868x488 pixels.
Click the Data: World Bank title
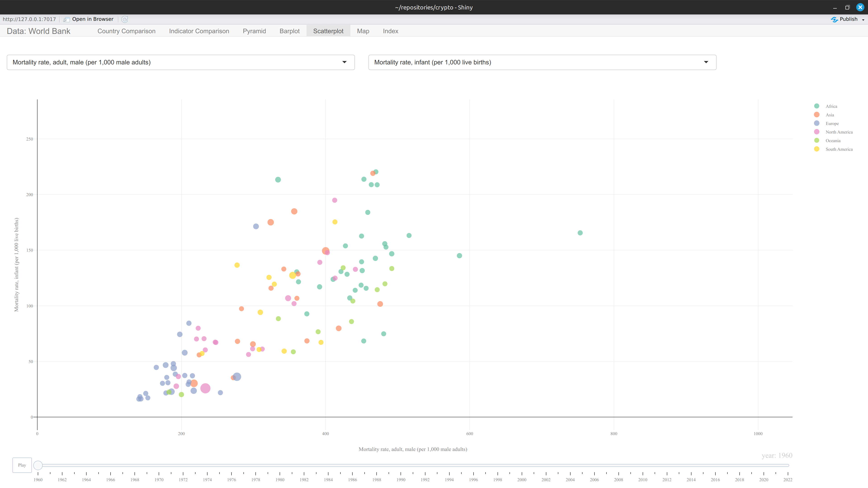38,31
